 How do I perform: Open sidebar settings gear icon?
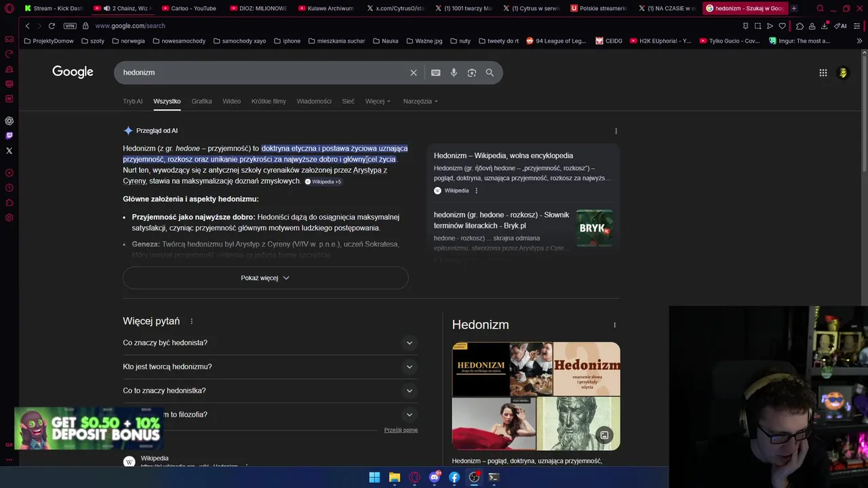[x=9, y=218]
